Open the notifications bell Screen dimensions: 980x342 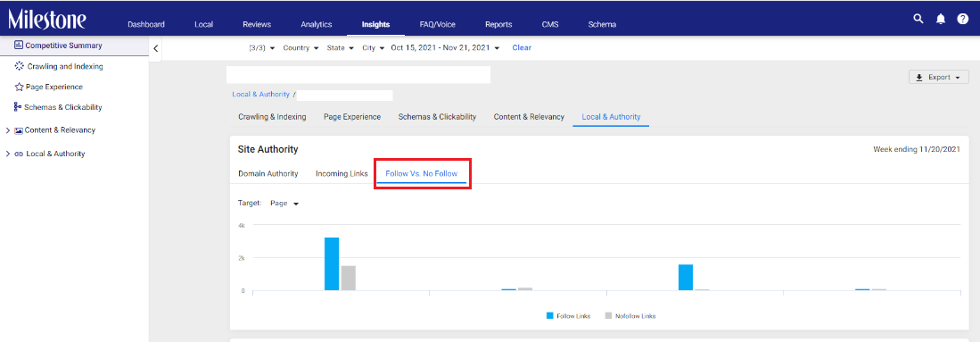(x=940, y=19)
